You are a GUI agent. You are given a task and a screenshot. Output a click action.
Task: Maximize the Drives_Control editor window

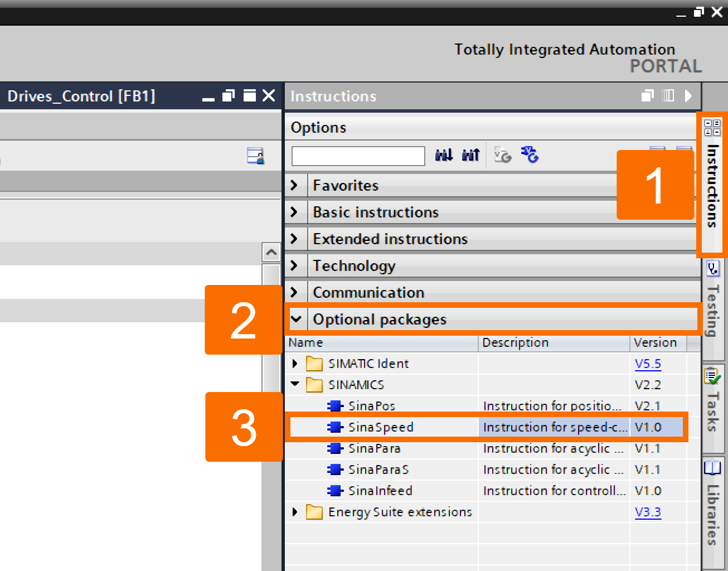pyautogui.click(x=250, y=96)
